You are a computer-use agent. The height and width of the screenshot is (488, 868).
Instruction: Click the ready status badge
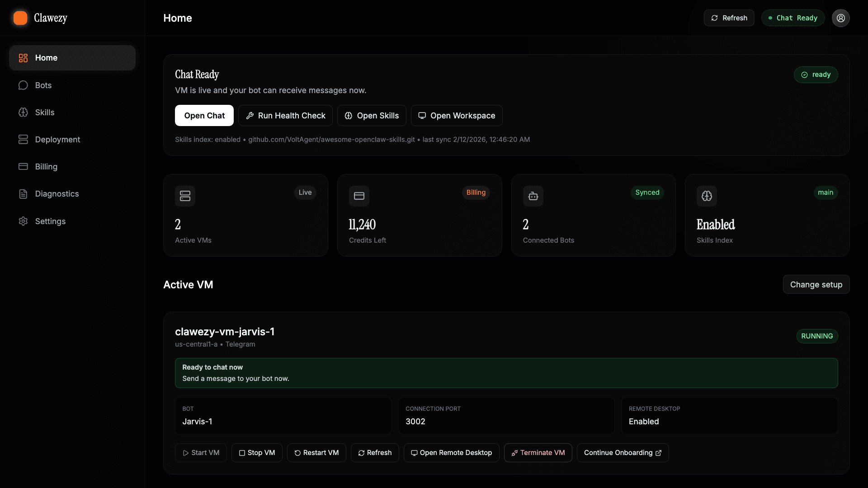[816, 75]
